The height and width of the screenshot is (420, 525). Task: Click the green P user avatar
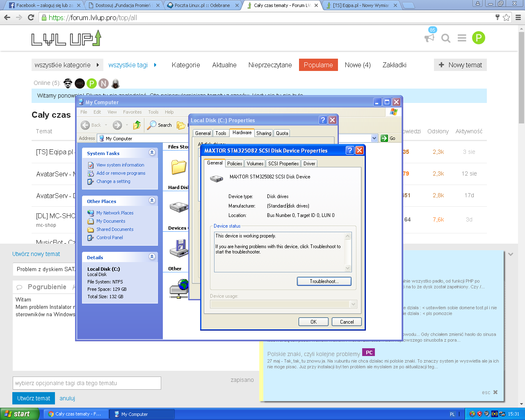tap(478, 38)
